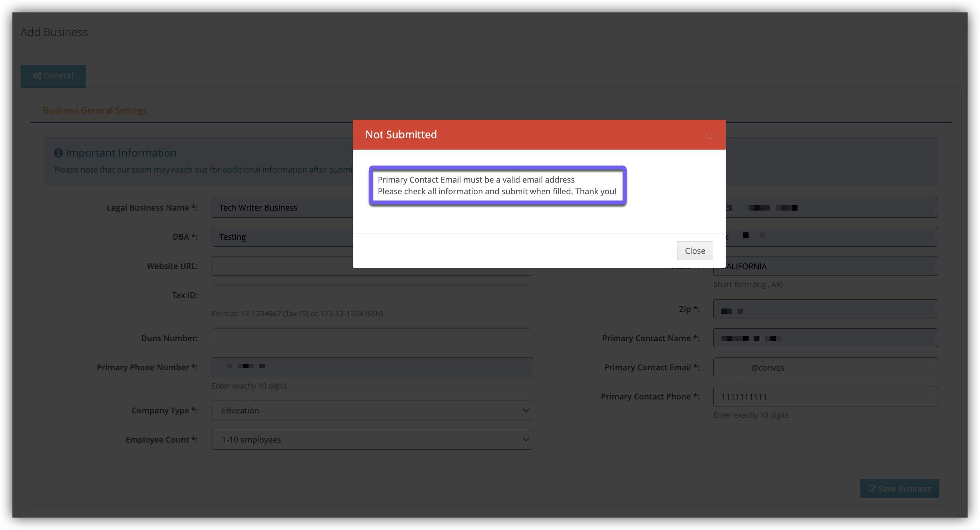980x530 pixels.
Task: Click the Not Submitted dialog title
Action: (x=401, y=134)
